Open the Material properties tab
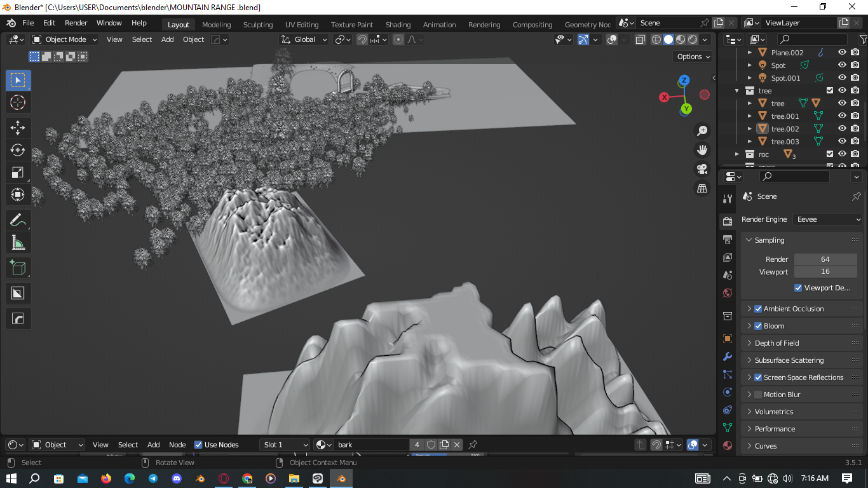This screenshot has height=488, width=868. point(728,445)
